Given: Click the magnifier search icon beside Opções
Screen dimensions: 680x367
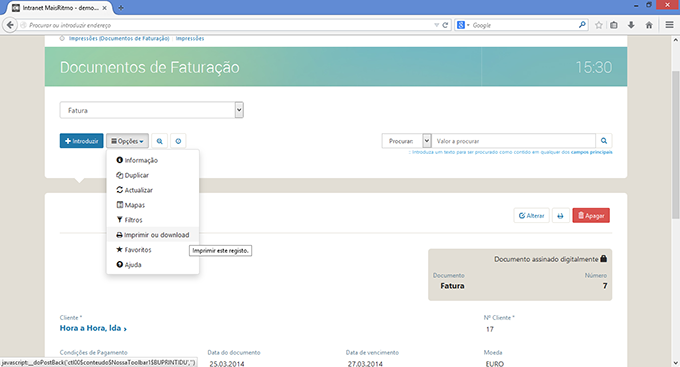Looking at the screenshot, I should coord(160,141).
